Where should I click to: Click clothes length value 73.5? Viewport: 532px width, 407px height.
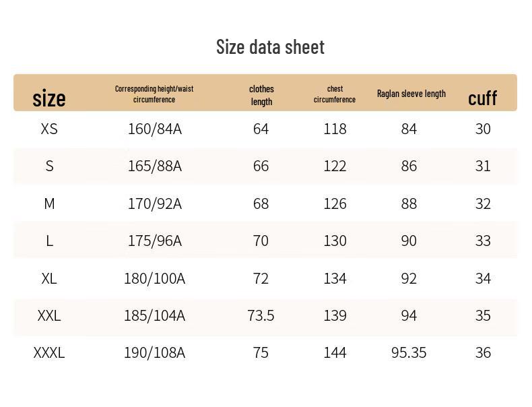pyautogui.click(x=261, y=315)
